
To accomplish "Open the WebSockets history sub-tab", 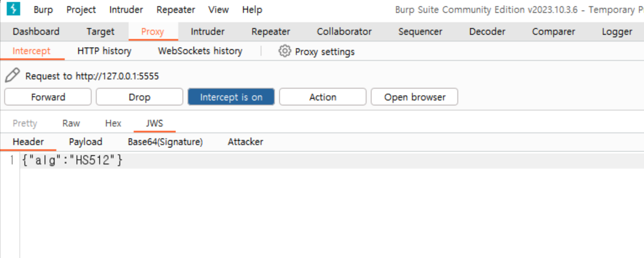I will tap(200, 52).
